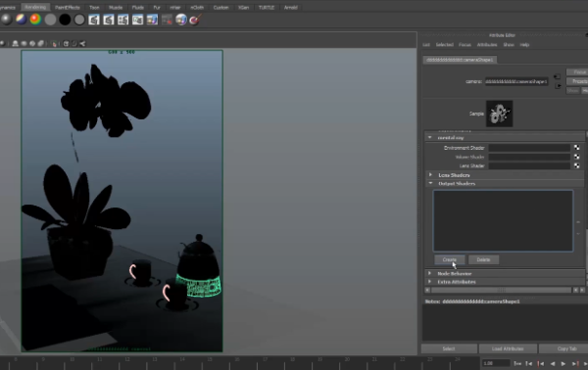The width and height of the screenshot is (588, 370).
Task: Collapse the Output Shaders section
Action: tap(430, 183)
